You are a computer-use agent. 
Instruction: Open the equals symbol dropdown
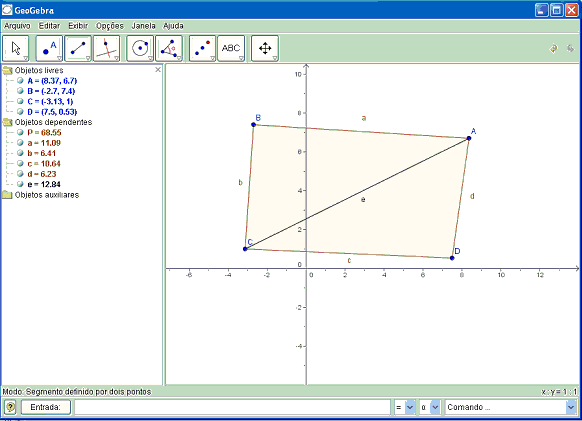pos(410,407)
